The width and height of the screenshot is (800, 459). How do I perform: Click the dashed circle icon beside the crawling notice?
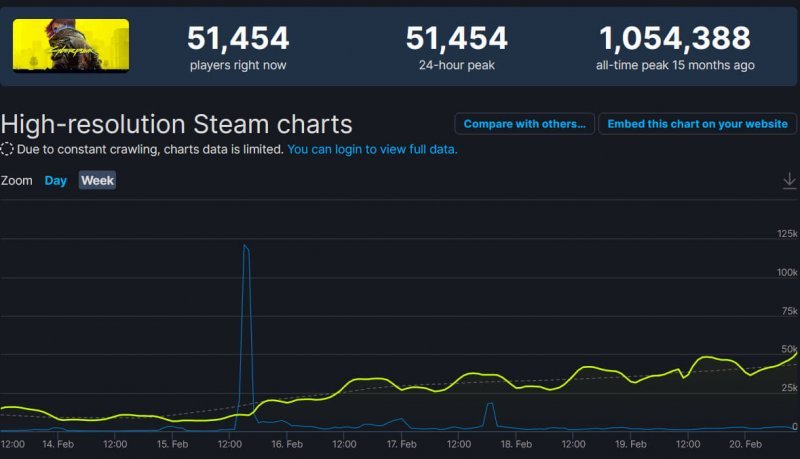pyautogui.click(x=7, y=149)
